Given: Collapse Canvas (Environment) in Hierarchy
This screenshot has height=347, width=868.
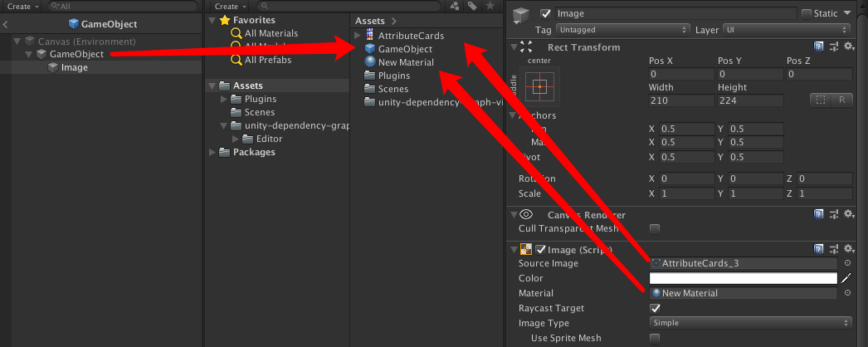Looking at the screenshot, I should (17, 41).
